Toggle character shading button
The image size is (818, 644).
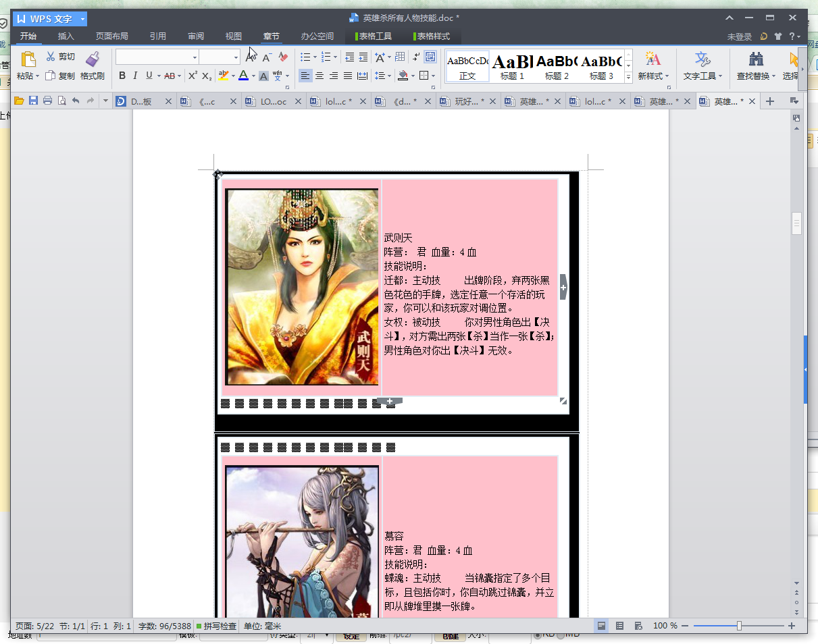264,76
